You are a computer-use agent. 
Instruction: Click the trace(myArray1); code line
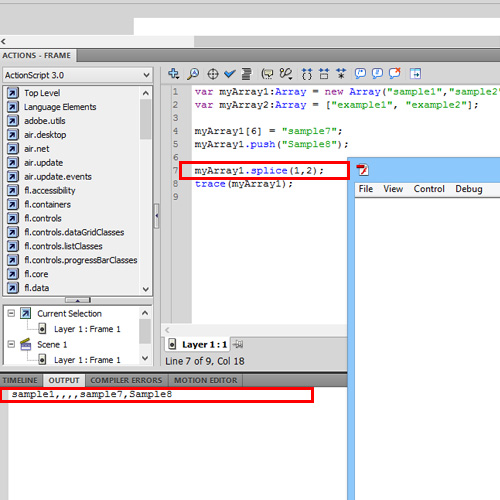(244, 184)
